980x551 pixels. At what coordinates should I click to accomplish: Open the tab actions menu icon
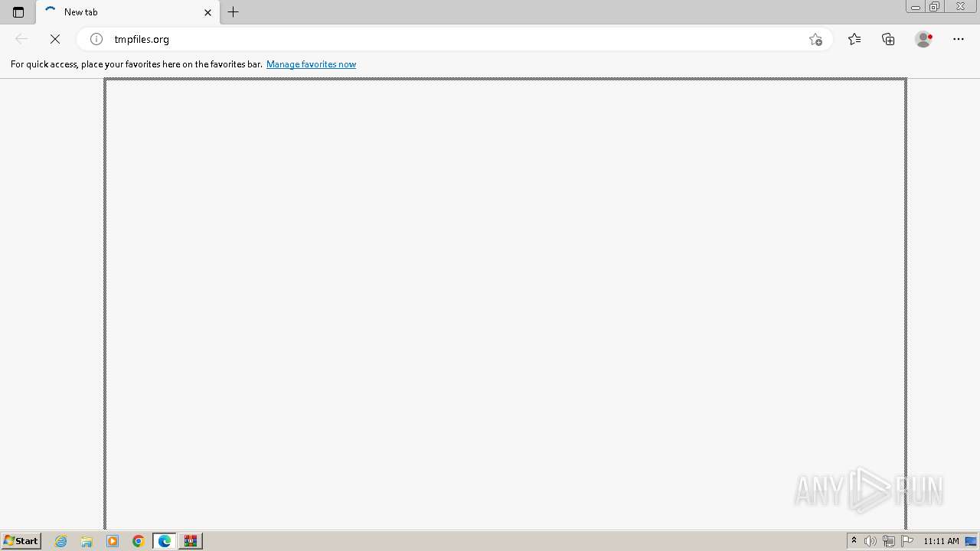[18, 12]
